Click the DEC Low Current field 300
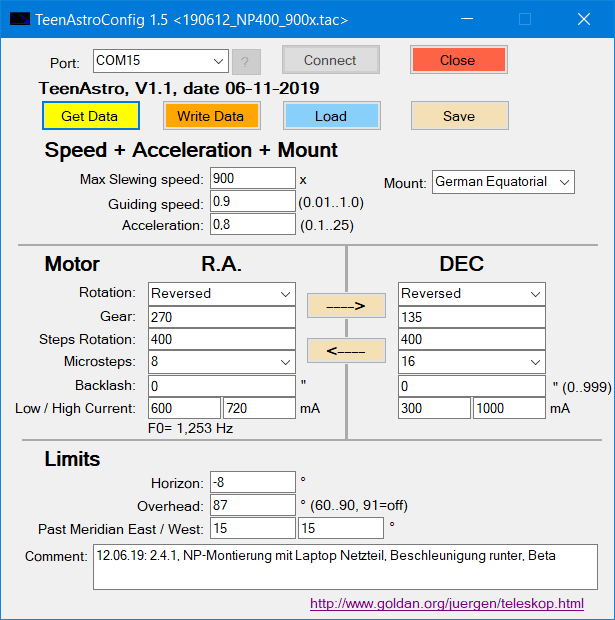 click(x=434, y=408)
